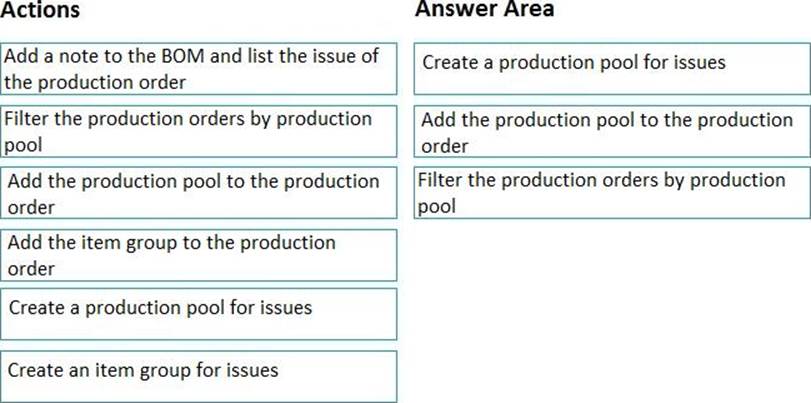
Task: Pick 'Create a production pool for issues' in Actions
Action: pos(199,314)
